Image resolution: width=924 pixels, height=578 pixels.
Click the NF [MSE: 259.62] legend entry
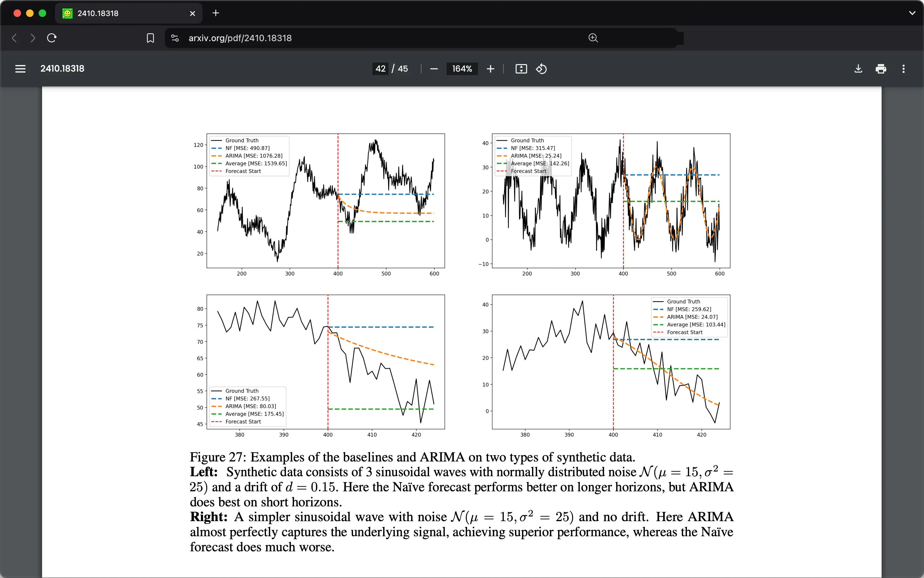click(x=682, y=309)
